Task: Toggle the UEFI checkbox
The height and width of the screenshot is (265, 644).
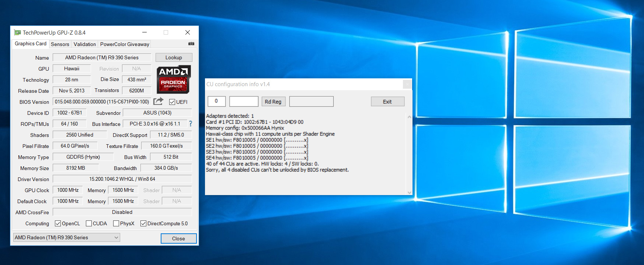Action: pos(172,102)
